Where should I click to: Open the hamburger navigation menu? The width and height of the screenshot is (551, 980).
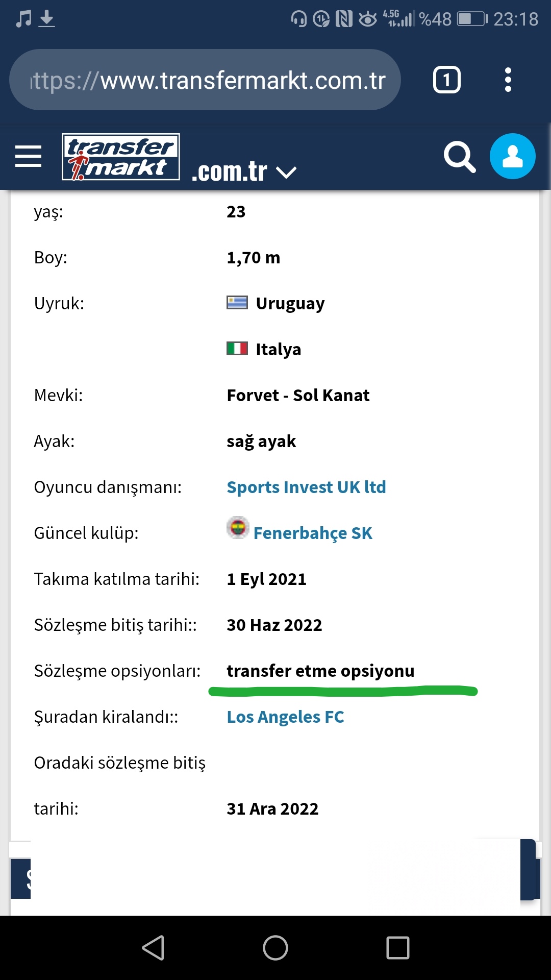coord(28,156)
